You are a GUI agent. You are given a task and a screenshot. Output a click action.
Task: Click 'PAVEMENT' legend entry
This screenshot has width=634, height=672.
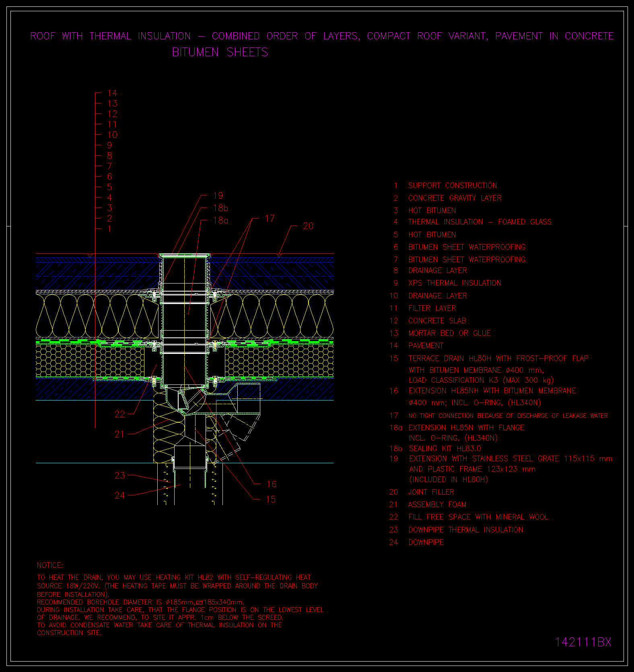click(426, 345)
